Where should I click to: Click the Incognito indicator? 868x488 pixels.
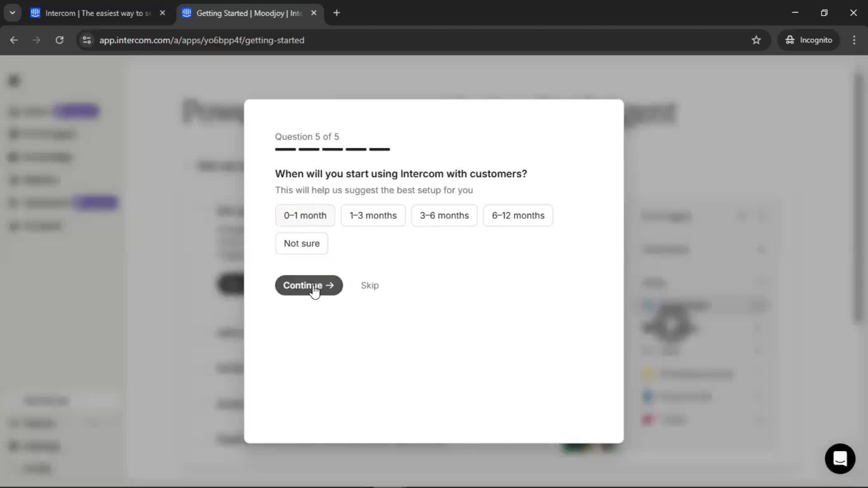[808, 40]
